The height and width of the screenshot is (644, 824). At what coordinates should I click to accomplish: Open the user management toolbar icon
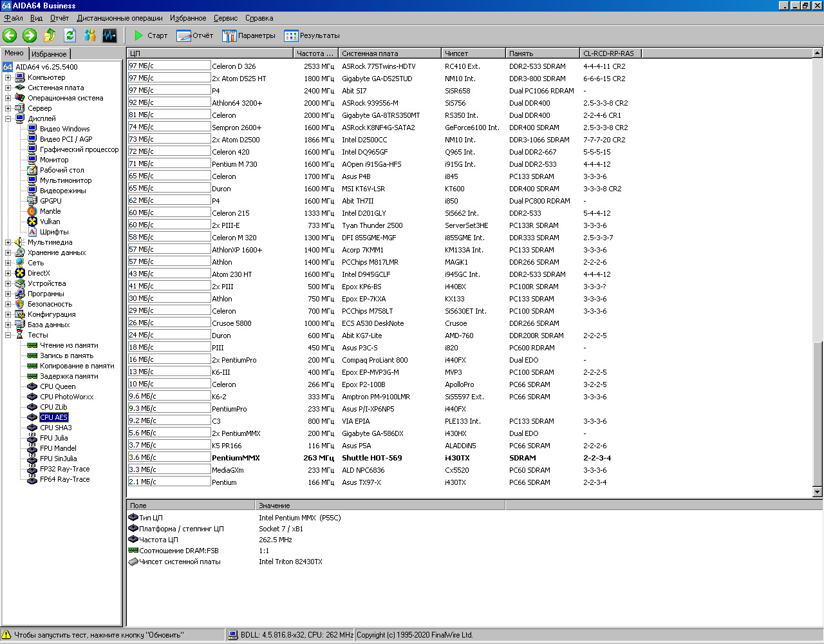(89, 35)
